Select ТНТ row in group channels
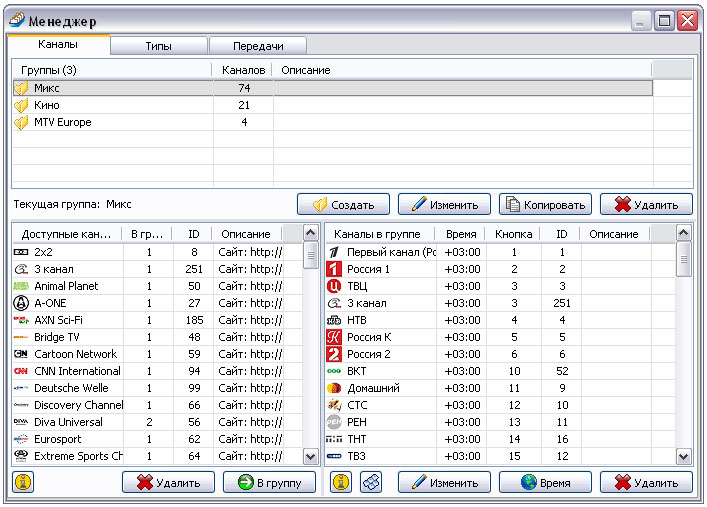The width and height of the screenshot is (707, 507). [500, 439]
